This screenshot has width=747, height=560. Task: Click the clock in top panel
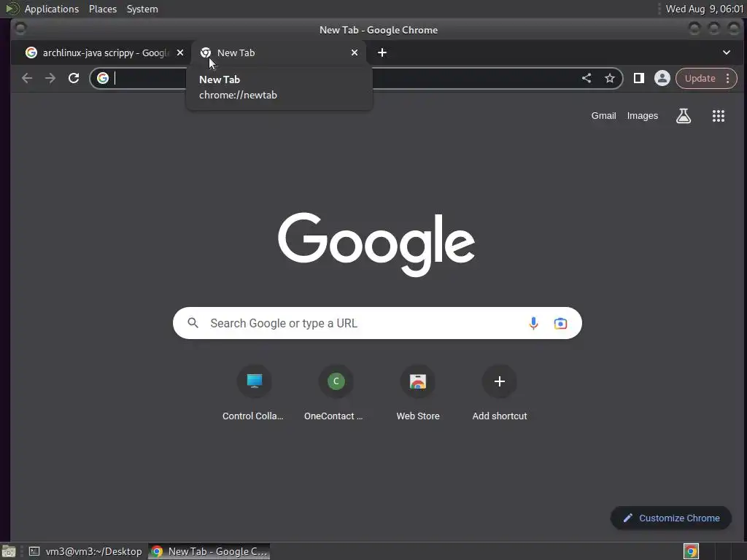704,9
